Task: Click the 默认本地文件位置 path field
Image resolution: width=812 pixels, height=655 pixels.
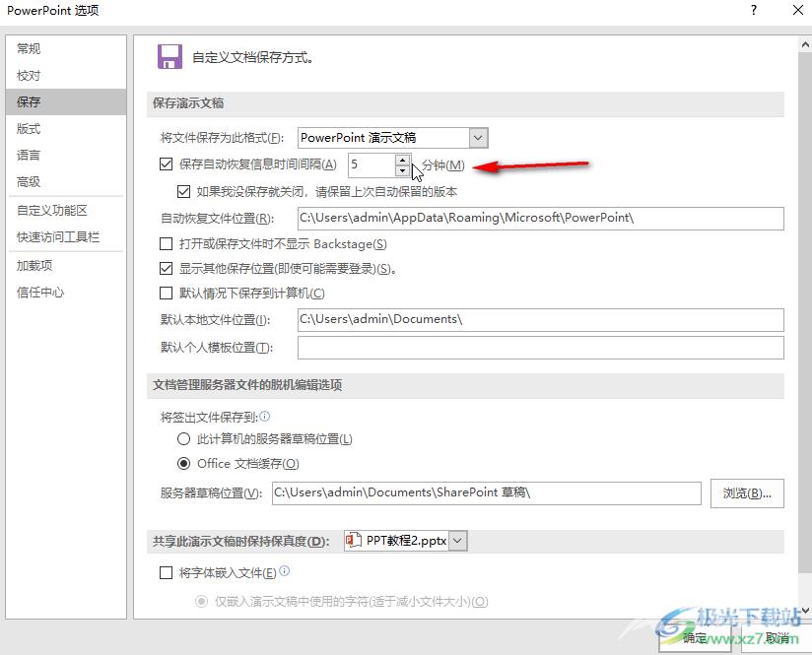Action: 541,320
